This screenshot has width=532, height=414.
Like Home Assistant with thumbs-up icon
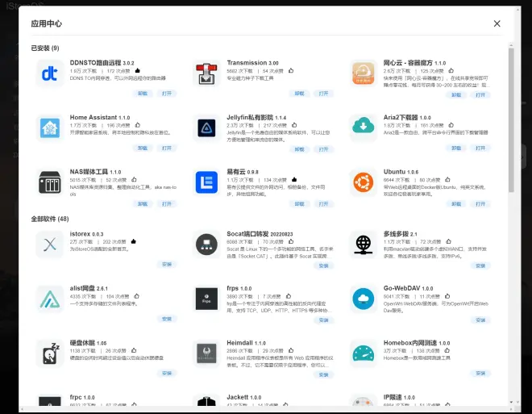pyautogui.click(x=137, y=125)
